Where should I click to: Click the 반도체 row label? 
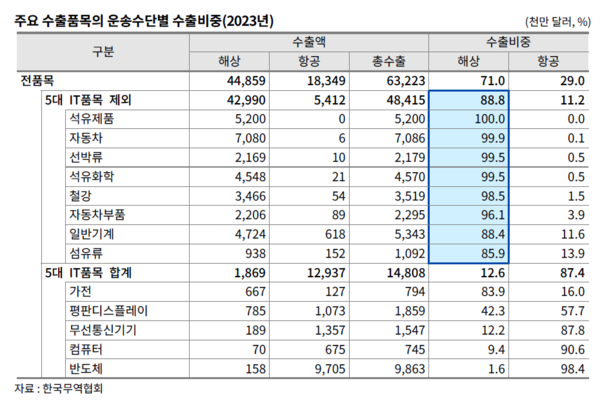[x=86, y=366]
